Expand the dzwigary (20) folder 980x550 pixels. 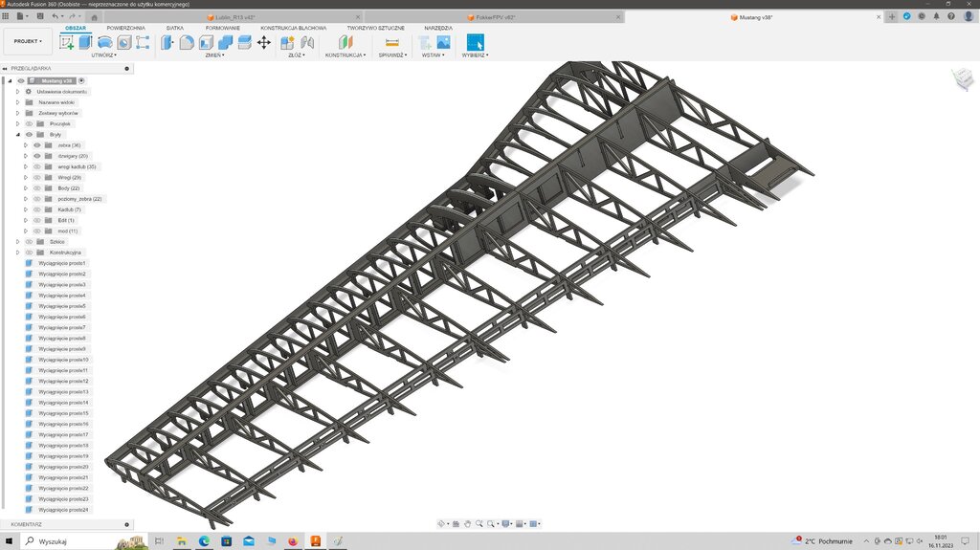[x=26, y=156]
